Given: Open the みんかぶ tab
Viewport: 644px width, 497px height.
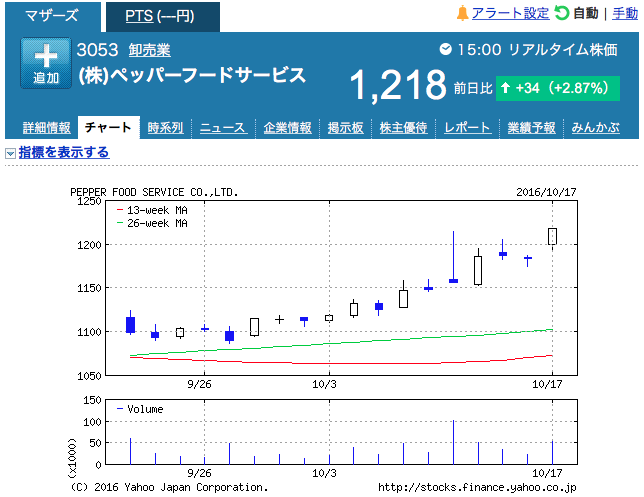Looking at the screenshot, I should (596, 128).
